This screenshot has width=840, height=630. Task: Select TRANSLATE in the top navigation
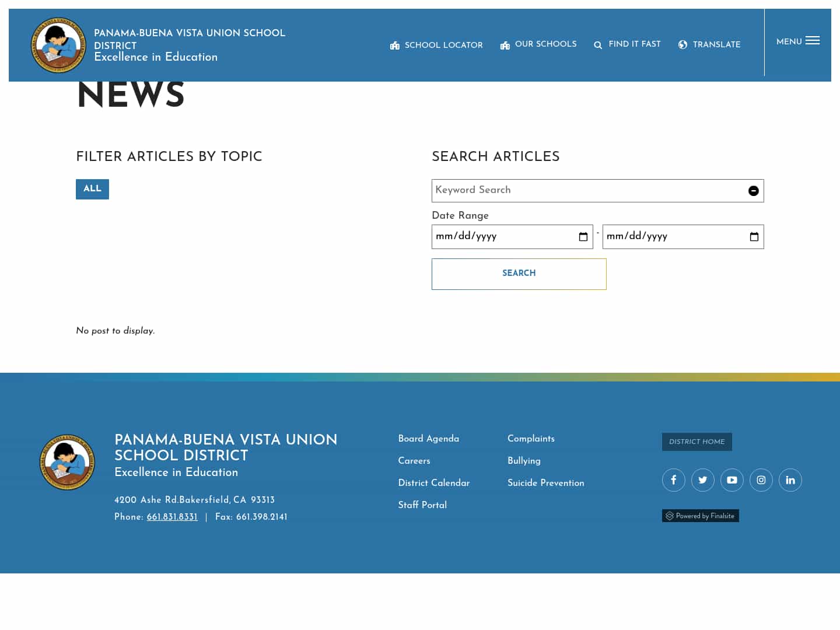[x=716, y=44]
